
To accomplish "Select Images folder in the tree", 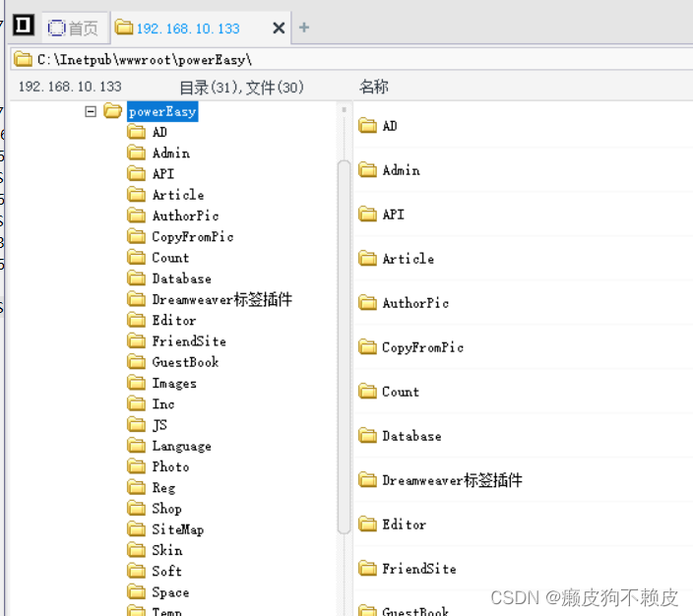I will (174, 383).
